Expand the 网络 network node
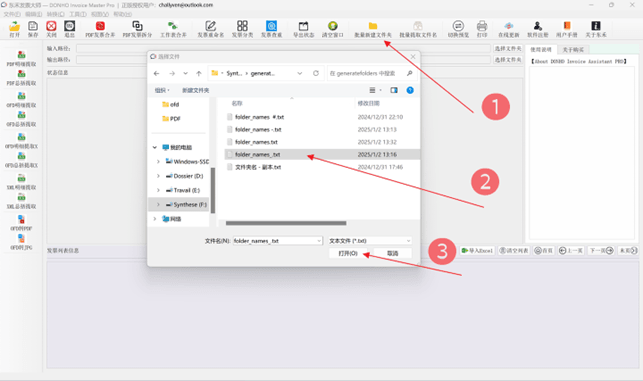The height and width of the screenshot is (381, 643). pos(155,219)
